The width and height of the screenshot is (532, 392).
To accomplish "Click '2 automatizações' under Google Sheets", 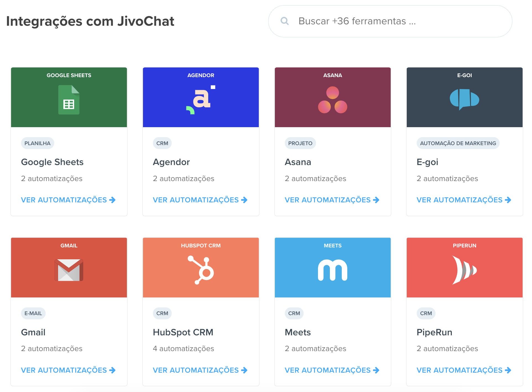I will point(52,179).
